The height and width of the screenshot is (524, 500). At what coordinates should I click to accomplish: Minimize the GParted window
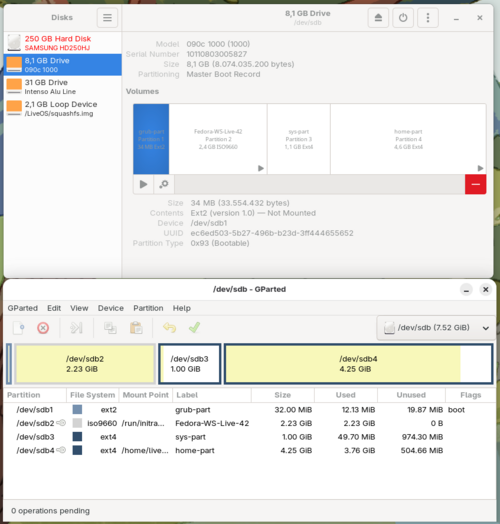[x=466, y=289]
